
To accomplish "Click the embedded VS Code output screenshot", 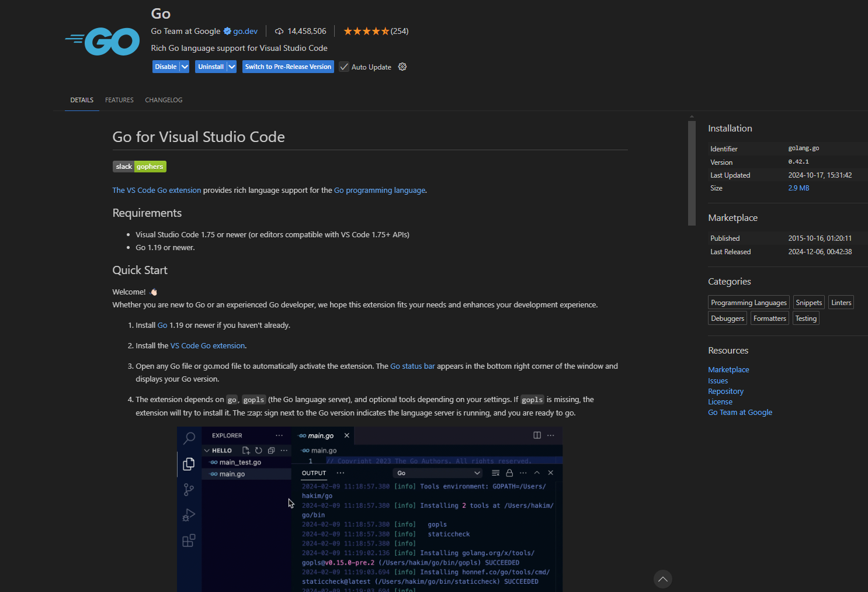I will (370, 509).
